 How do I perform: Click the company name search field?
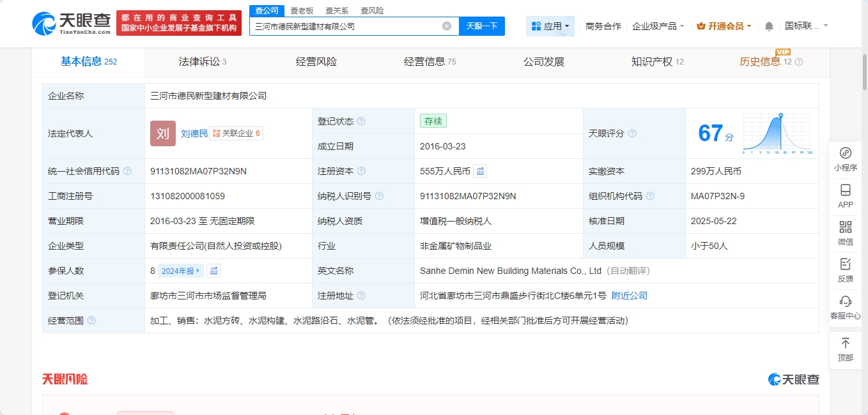coord(345,26)
